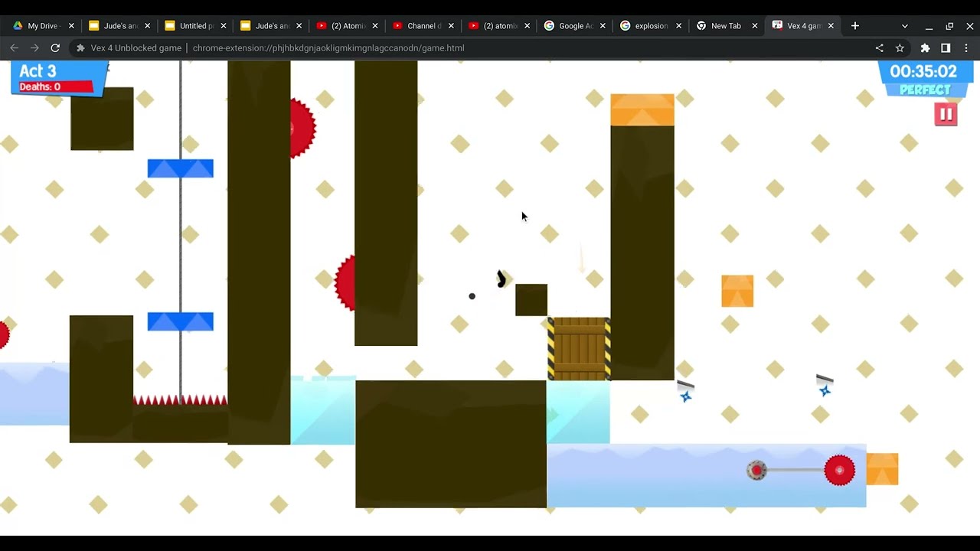
Task: Open a new tab with the plus button
Action: 855,25
